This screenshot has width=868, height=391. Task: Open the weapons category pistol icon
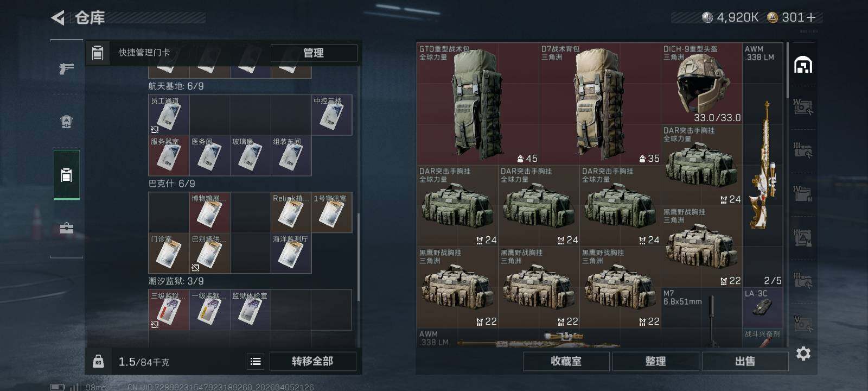point(66,68)
